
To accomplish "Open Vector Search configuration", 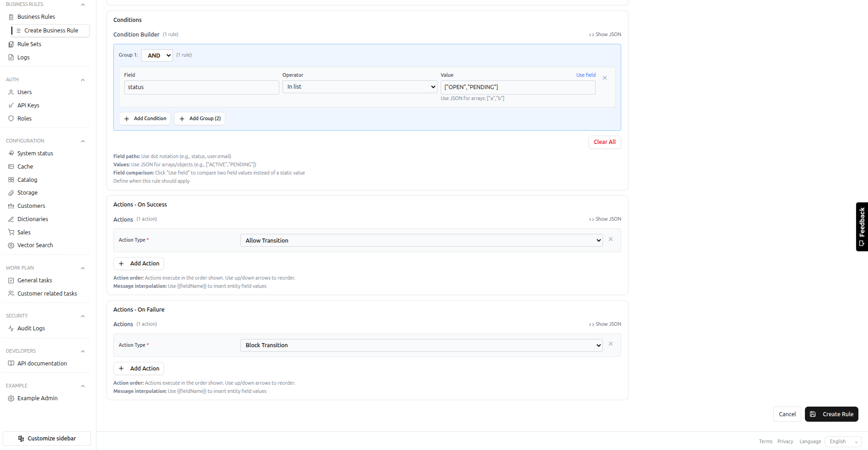I will click(35, 245).
